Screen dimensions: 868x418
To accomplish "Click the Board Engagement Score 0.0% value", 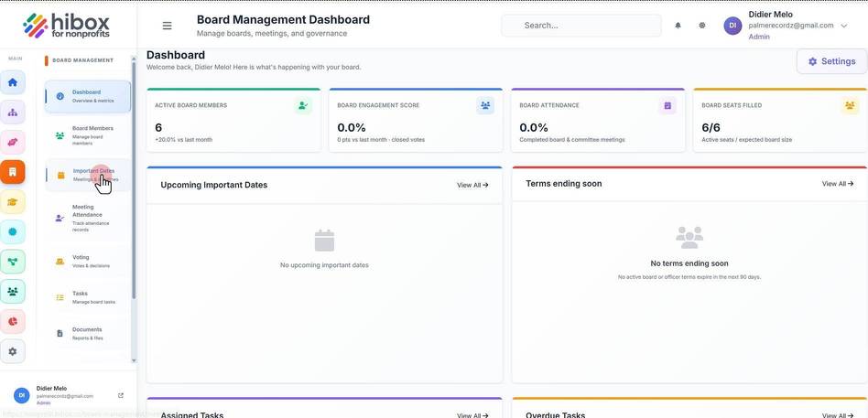I will pyautogui.click(x=352, y=128).
